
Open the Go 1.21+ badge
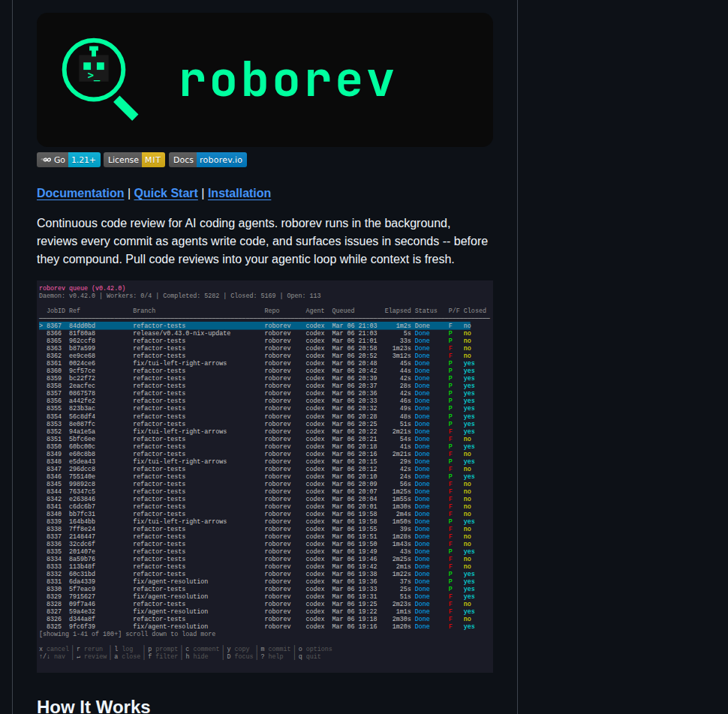click(x=69, y=160)
